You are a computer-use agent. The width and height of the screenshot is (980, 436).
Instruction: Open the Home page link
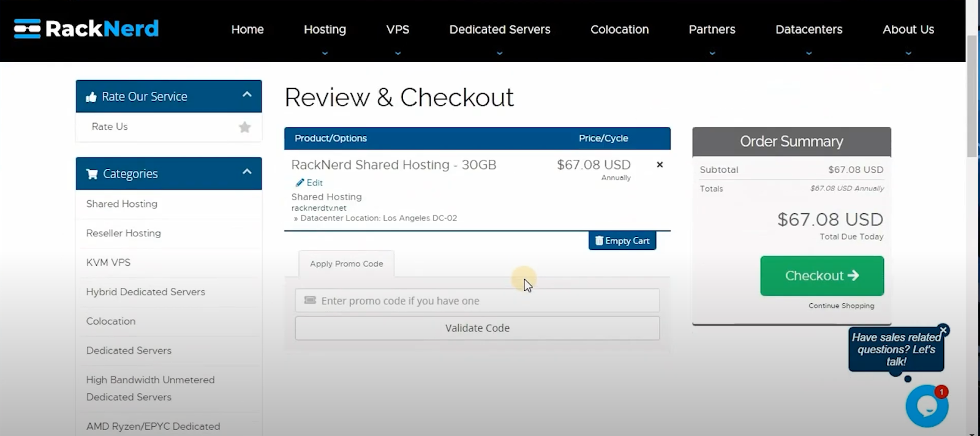pos(247,29)
